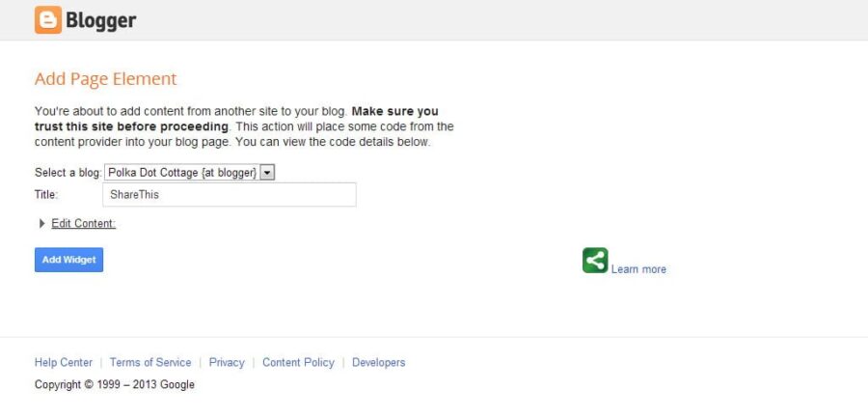Click the Blogger wordmark text in header

point(101,20)
